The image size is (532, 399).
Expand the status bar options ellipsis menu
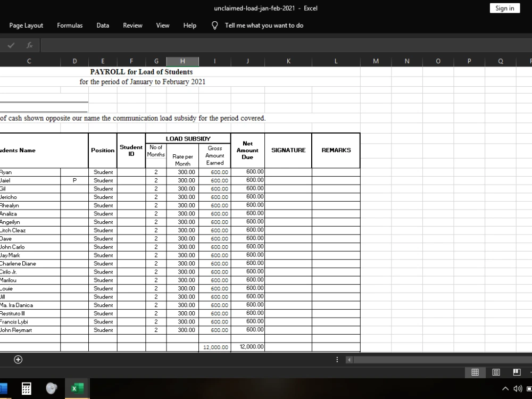337,360
